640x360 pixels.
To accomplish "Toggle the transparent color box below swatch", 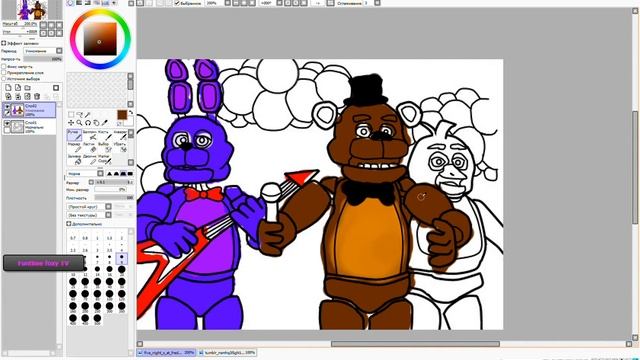I will (x=120, y=123).
